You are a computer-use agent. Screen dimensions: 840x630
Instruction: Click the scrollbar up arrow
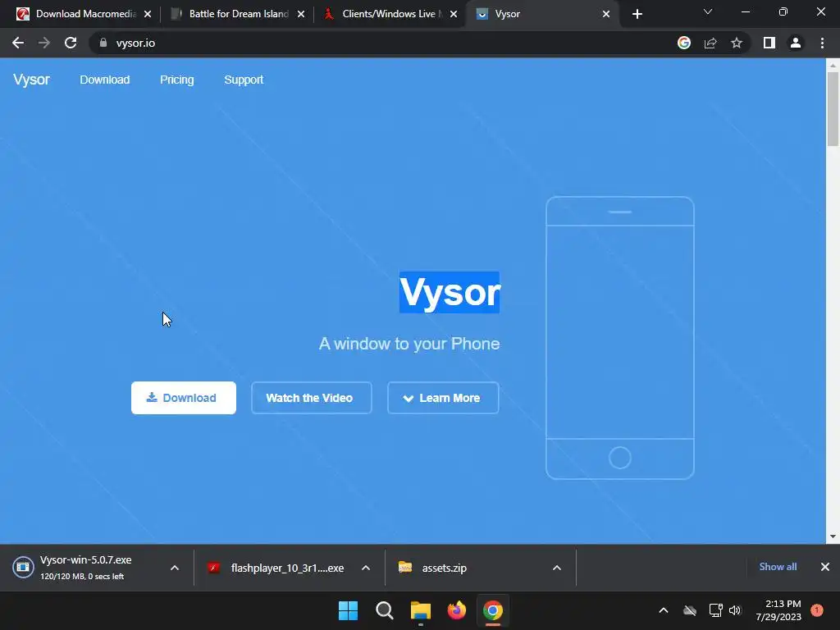click(833, 65)
